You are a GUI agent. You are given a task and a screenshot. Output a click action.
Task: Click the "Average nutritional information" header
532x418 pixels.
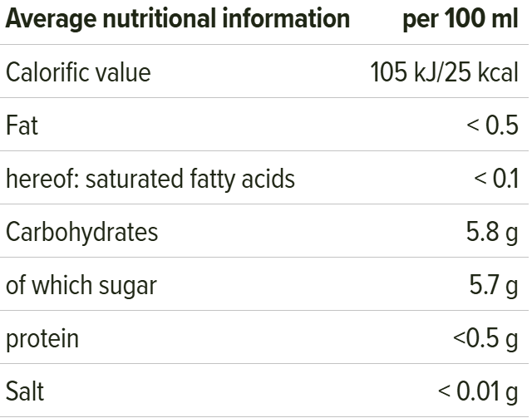coord(177,19)
